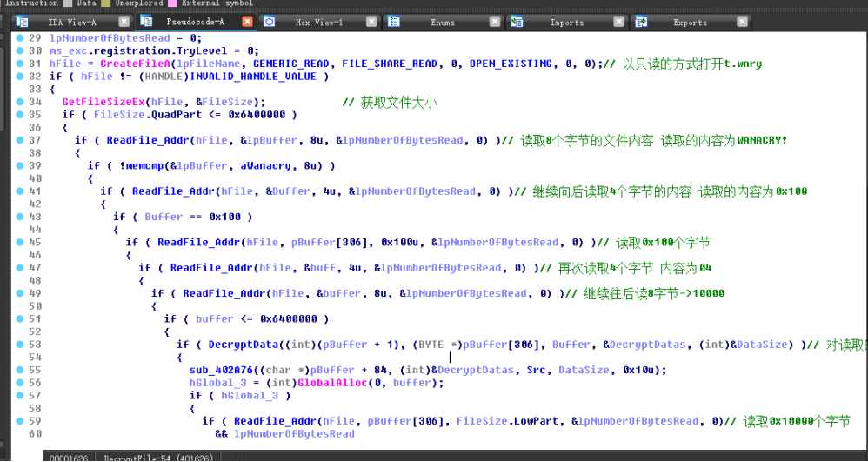Click the Hex View-1 tab icon
The image size is (868, 462).
tap(270, 22)
